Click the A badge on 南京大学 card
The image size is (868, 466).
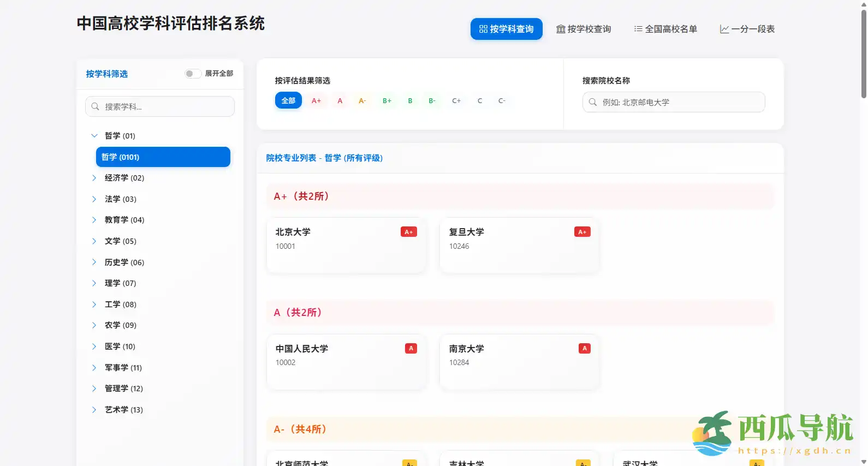click(x=584, y=348)
